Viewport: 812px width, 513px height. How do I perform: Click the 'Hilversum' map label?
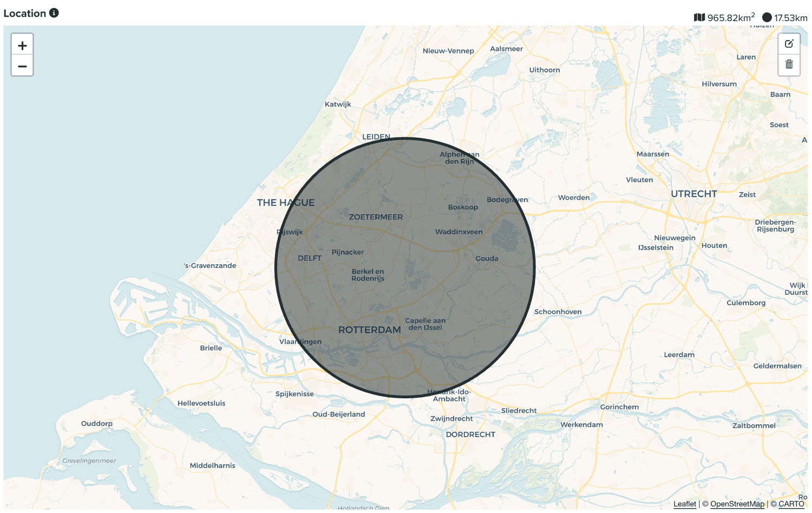719,84
